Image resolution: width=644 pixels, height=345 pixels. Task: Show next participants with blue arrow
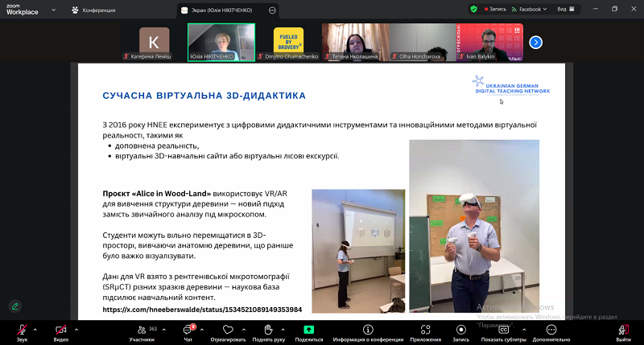pos(535,42)
